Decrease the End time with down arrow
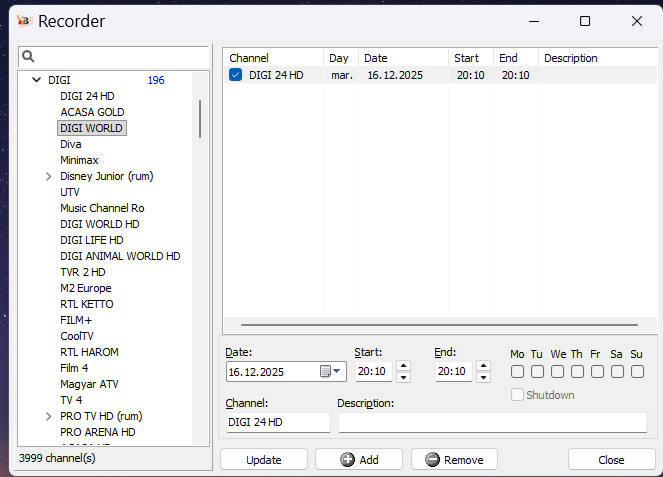 (483, 377)
